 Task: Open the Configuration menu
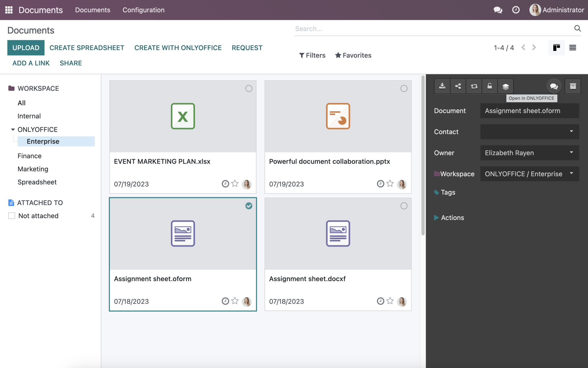[x=144, y=10]
